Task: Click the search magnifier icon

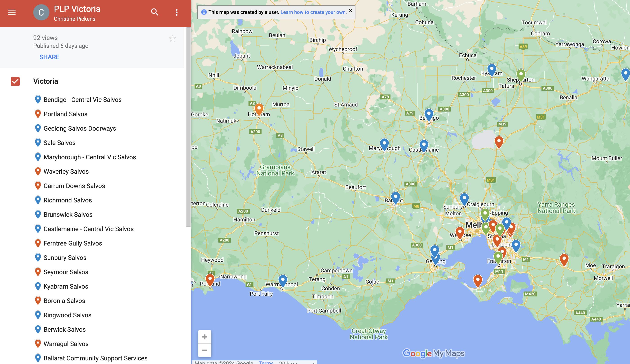Action: 155,12
